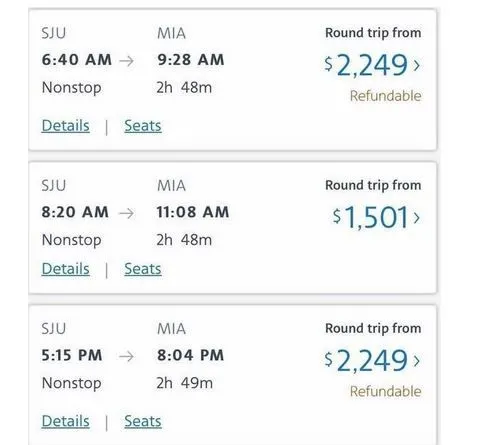Click the arrow between 8:20 AM and 11:08 AM

click(127, 213)
